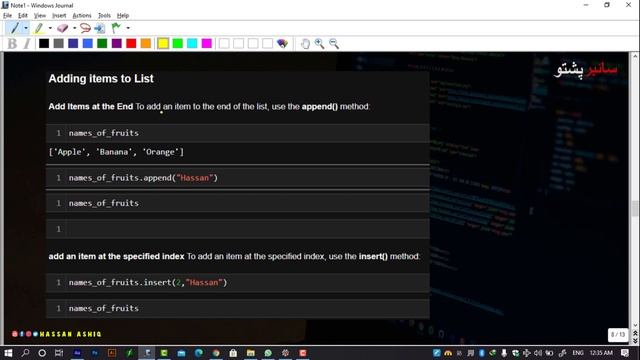Screen dimensions: 640x360
Task: Open Microsoft Store from taskbar
Action: point(233,353)
